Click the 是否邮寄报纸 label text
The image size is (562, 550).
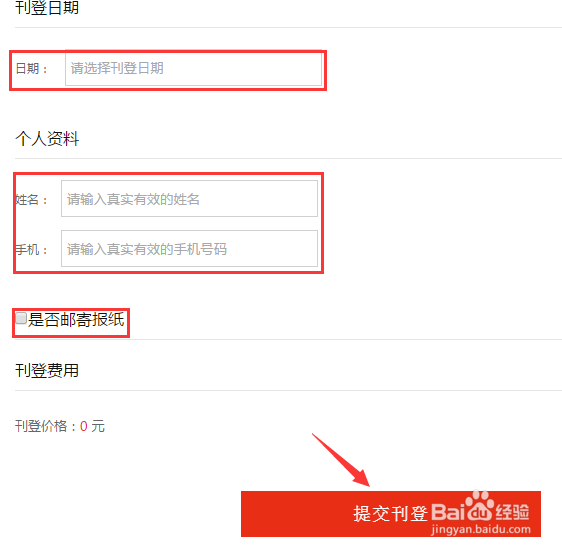pyautogui.click(x=76, y=319)
